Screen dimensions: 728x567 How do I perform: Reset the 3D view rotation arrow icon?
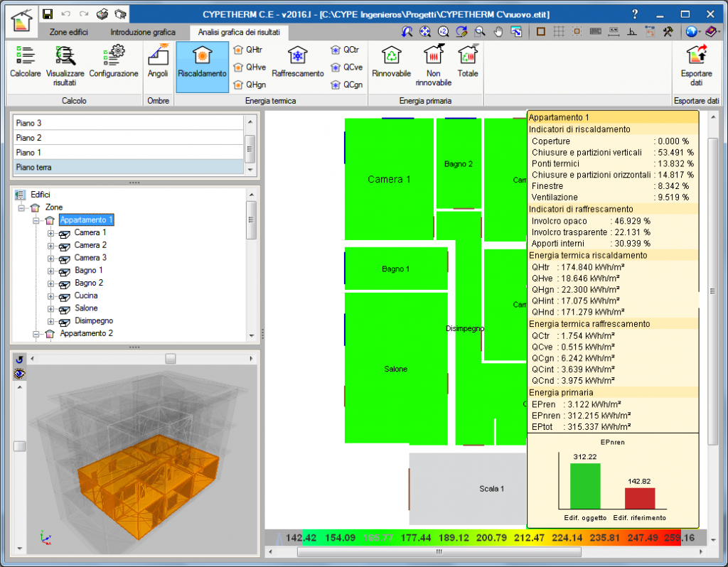(x=19, y=359)
